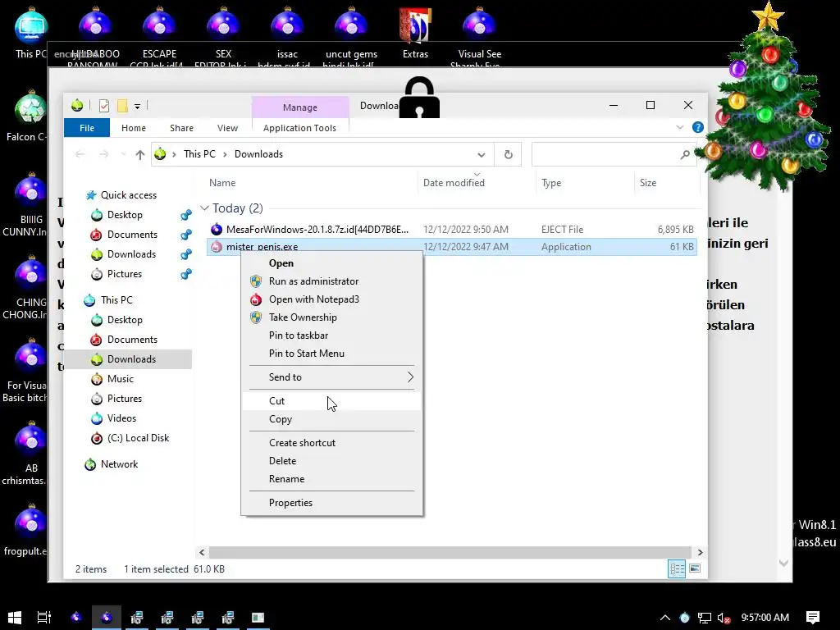840x630 pixels.
Task: Go up one folder level arrow
Action: click(139, 155)
